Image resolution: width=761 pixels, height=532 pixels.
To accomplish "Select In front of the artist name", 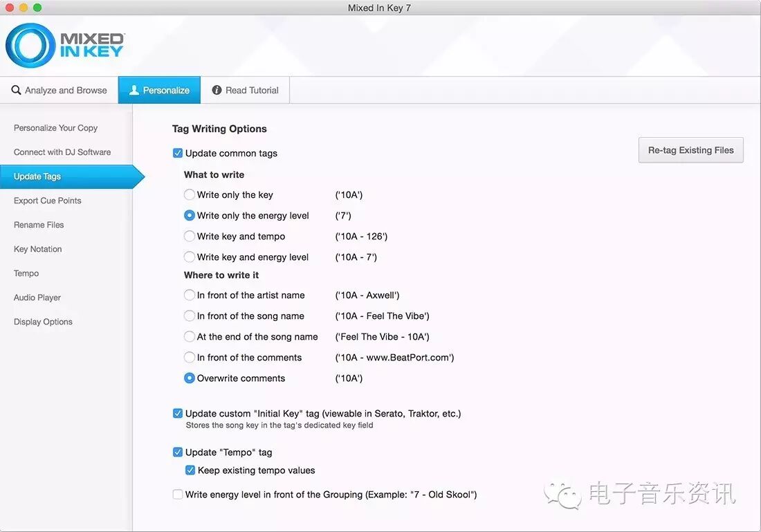I will pos(190,295).
